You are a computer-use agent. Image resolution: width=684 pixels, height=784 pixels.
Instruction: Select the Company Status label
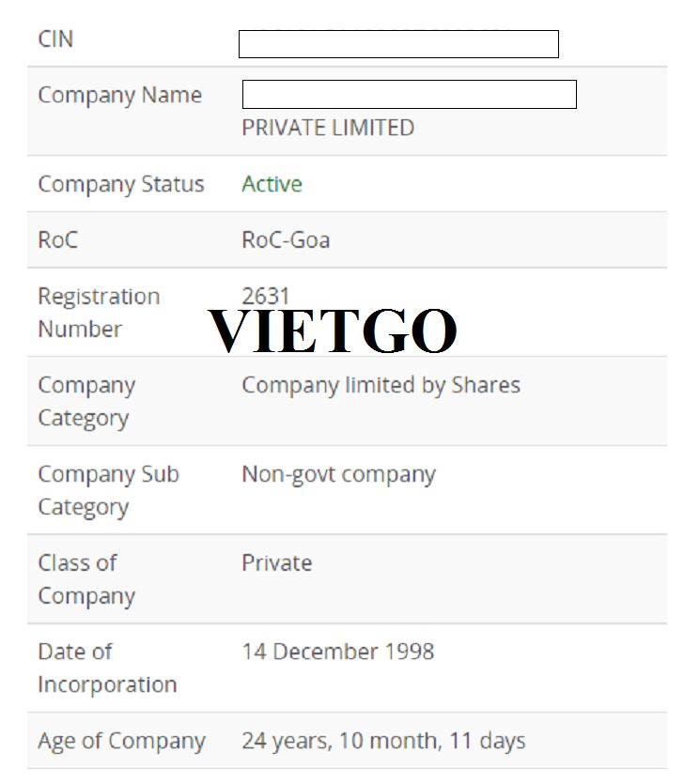(x=120, y=184)
